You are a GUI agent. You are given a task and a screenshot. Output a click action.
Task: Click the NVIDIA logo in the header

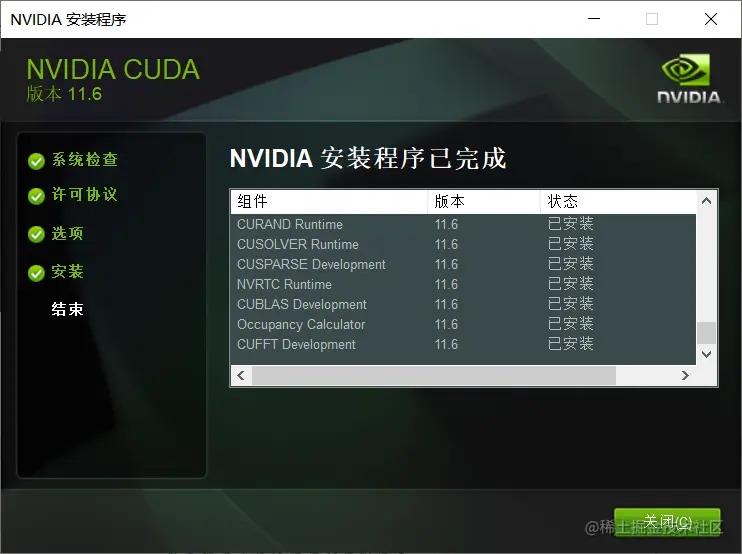point(689,78)
